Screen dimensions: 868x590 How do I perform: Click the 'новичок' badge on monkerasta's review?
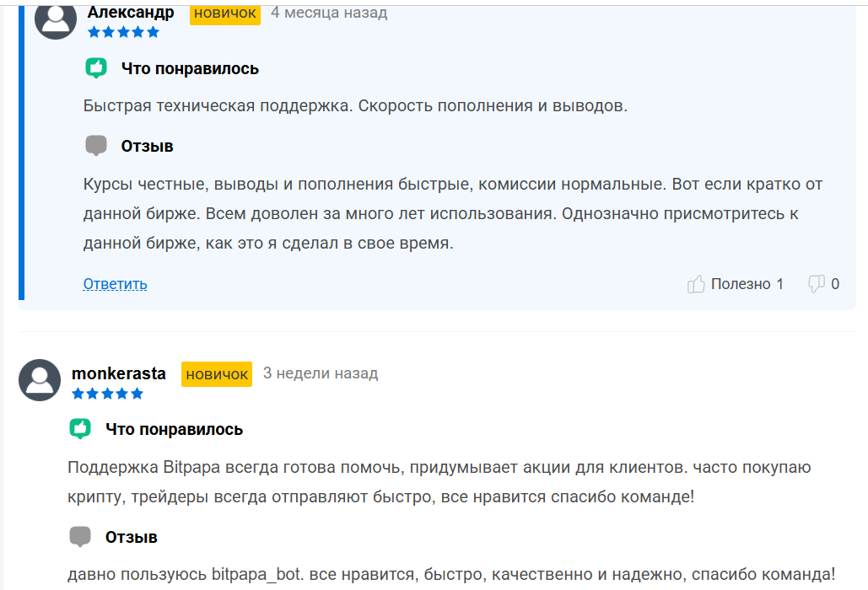[216, 374]
